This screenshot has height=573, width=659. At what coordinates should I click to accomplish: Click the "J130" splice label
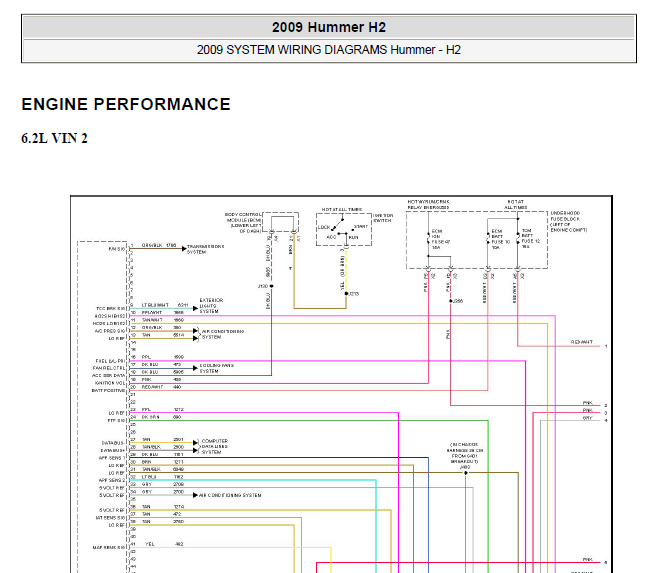click(x=263, y=286)
